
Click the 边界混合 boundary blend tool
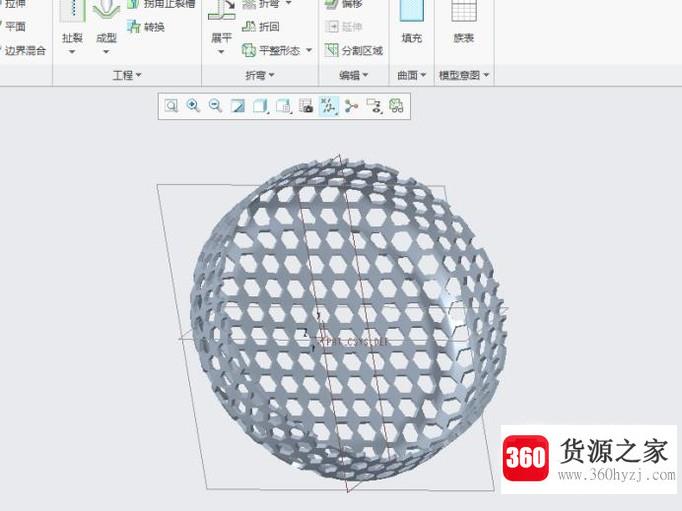(x=23, y=50)
